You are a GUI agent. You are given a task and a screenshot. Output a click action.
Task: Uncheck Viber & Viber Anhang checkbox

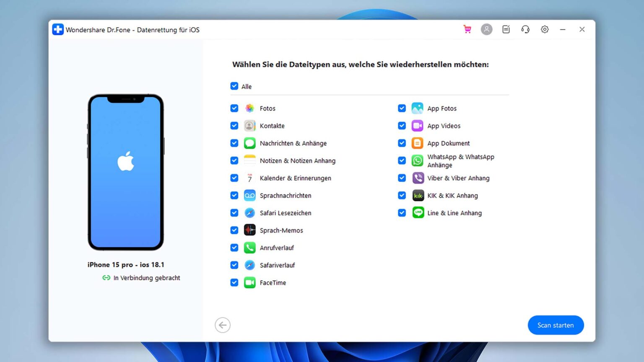tap(402, 178)
